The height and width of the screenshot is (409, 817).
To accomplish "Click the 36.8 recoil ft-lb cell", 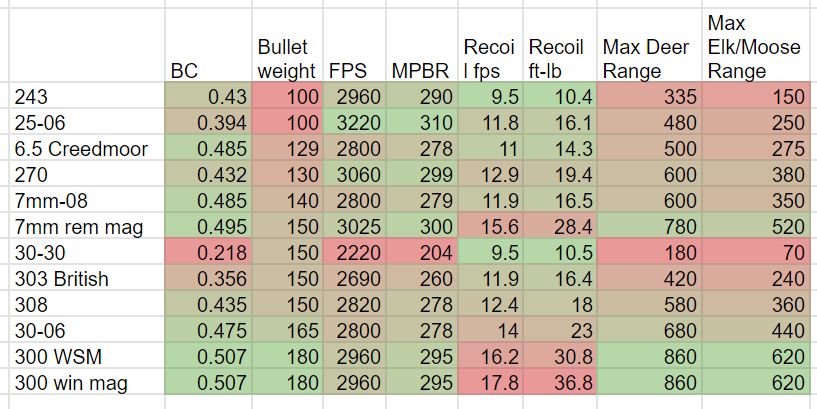I will pos(560,383).
